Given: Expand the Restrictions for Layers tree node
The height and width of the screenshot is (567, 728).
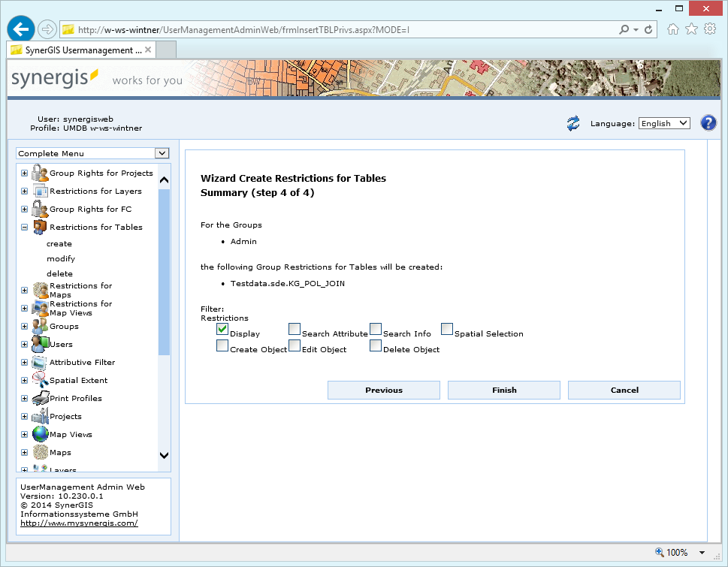Looking at the screenshot, I should point(24,191).
